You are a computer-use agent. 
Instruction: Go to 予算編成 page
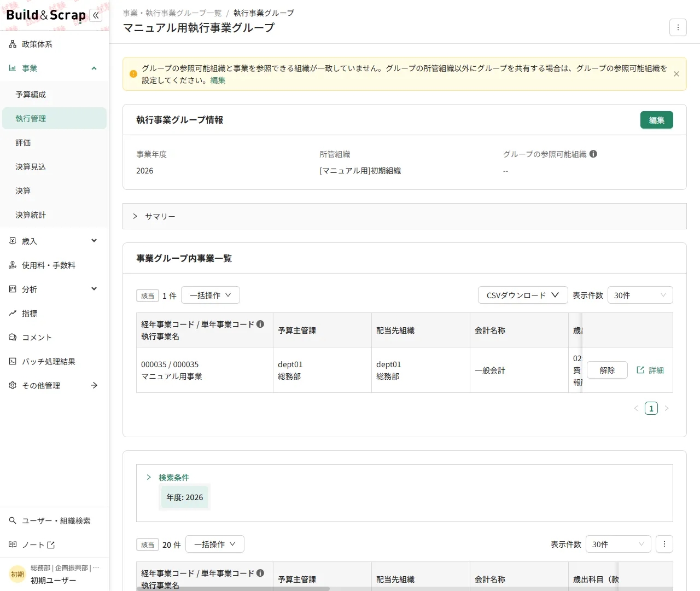(x=54, y=94)
